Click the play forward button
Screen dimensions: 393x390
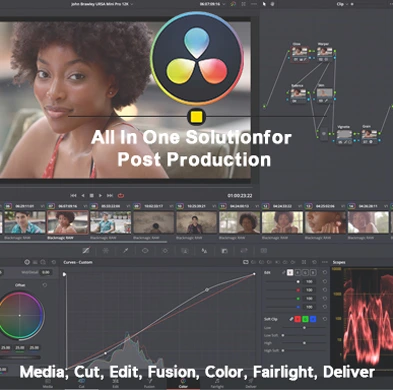coord(100,196)
